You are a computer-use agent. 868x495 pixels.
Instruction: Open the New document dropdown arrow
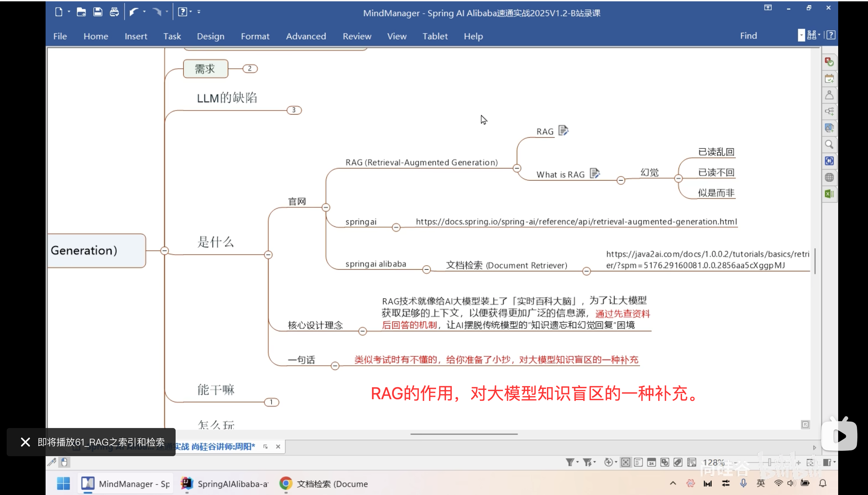(x=69, y=12)
